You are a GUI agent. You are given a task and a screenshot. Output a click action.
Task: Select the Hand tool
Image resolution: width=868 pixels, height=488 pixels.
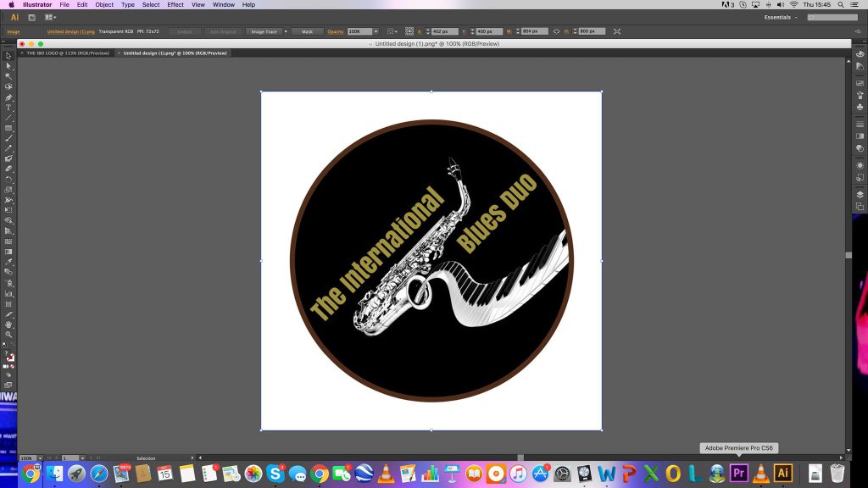click(x=8, y=324)
